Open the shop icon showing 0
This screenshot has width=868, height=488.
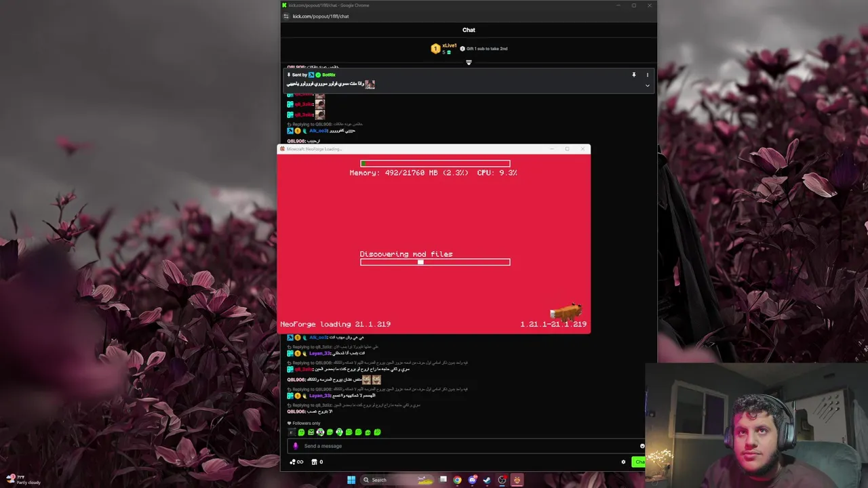click(x=317, y=462)
